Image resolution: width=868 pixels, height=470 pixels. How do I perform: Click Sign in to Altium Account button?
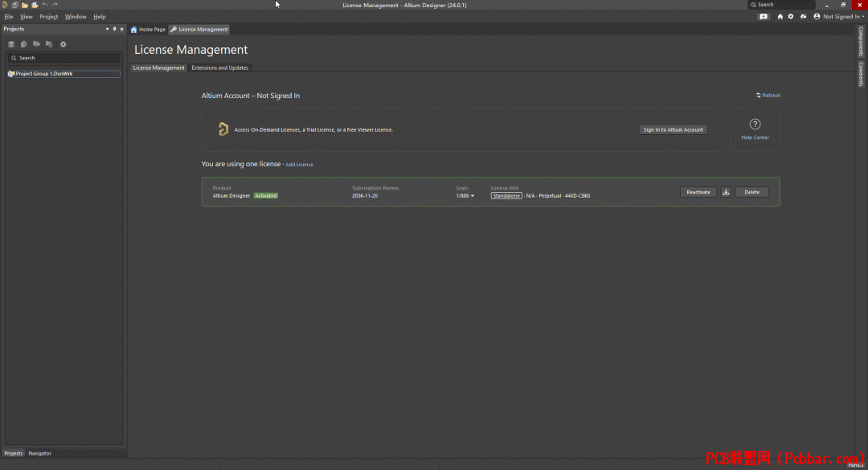point(674,129)
